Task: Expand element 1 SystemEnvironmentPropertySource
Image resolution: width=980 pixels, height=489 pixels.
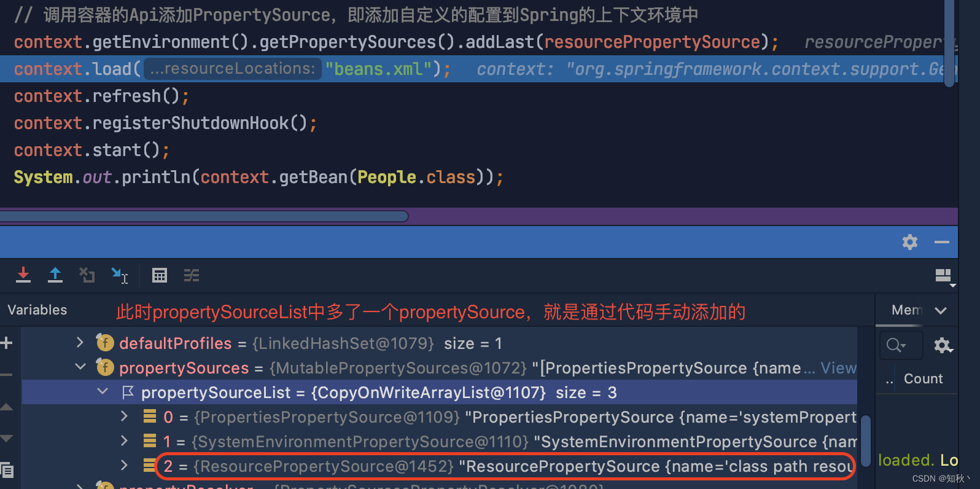Action: (125, 440)
